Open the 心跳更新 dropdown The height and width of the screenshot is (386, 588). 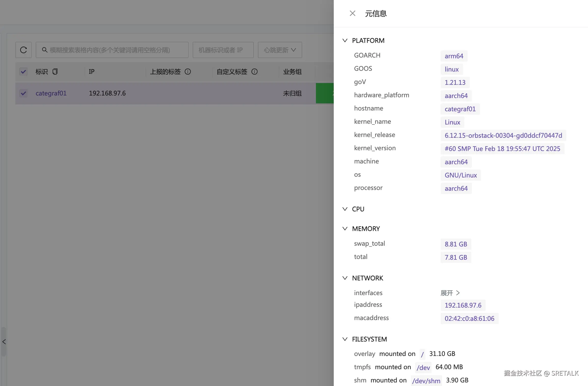280,50
